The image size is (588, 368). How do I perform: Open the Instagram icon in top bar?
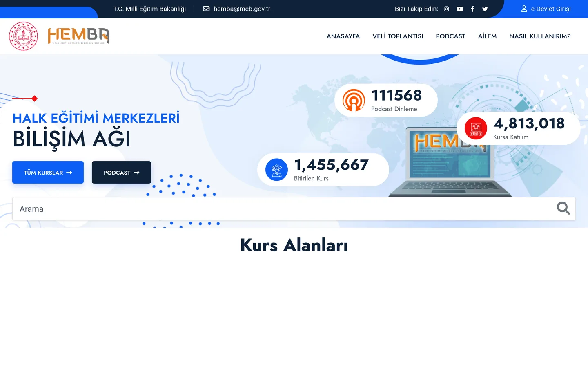446,9
